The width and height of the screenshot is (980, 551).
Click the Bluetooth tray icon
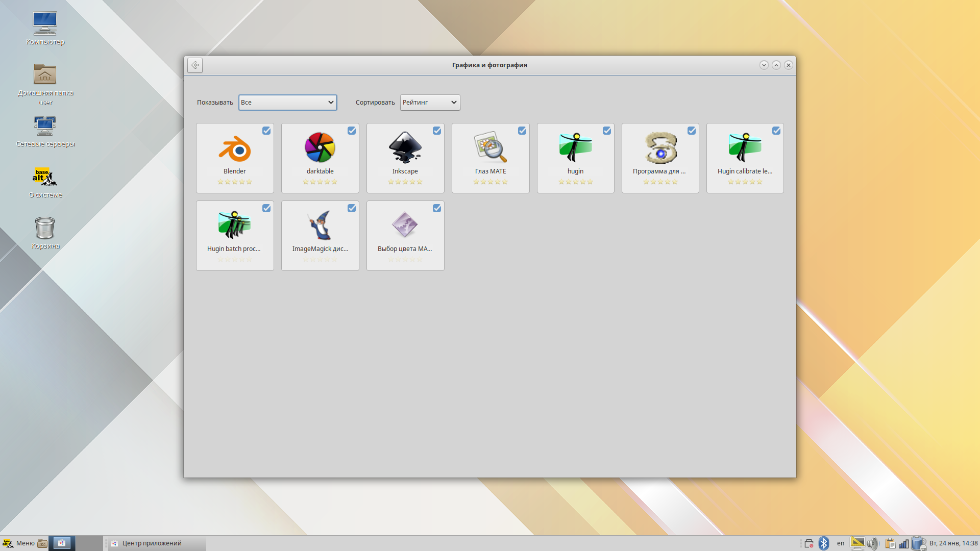[x=824, y=543]
